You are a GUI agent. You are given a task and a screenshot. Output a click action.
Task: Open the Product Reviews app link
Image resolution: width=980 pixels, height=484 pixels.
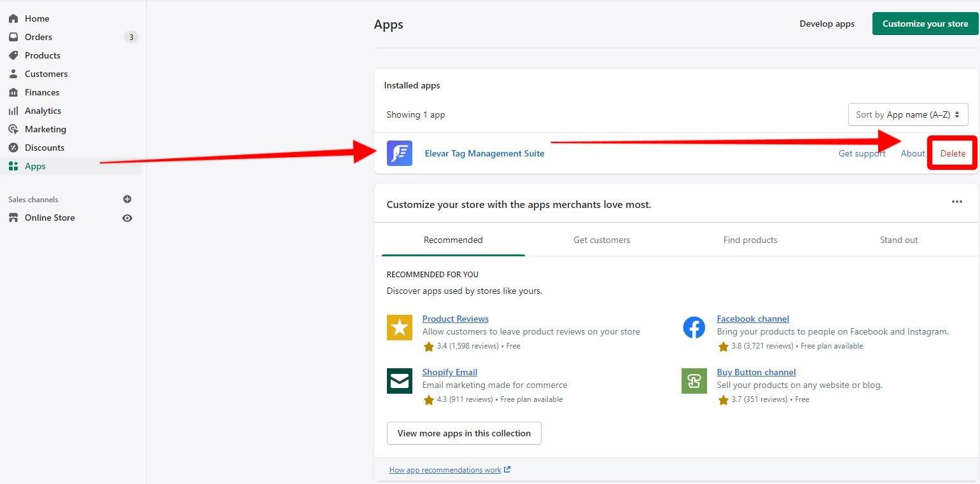click(x=455, y=319)
